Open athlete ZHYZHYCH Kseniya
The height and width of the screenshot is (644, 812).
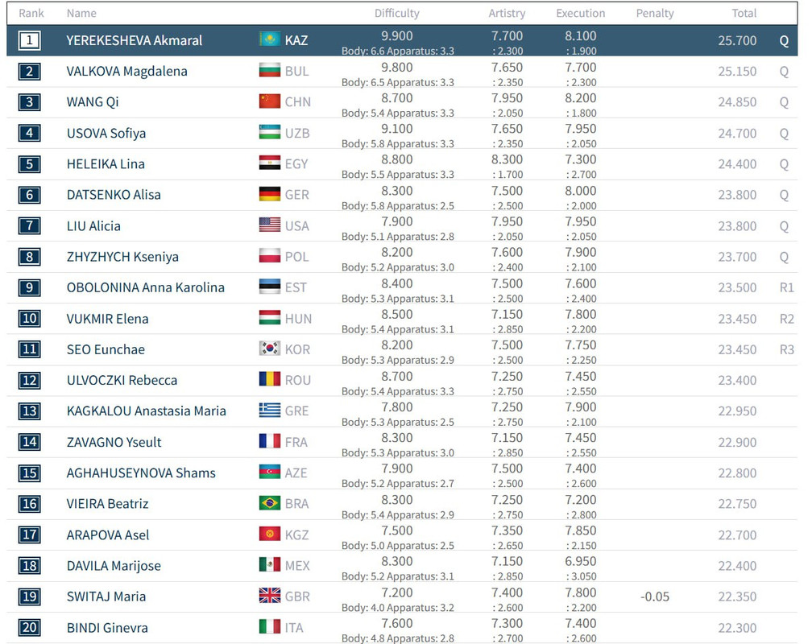[x=122, y=257]
